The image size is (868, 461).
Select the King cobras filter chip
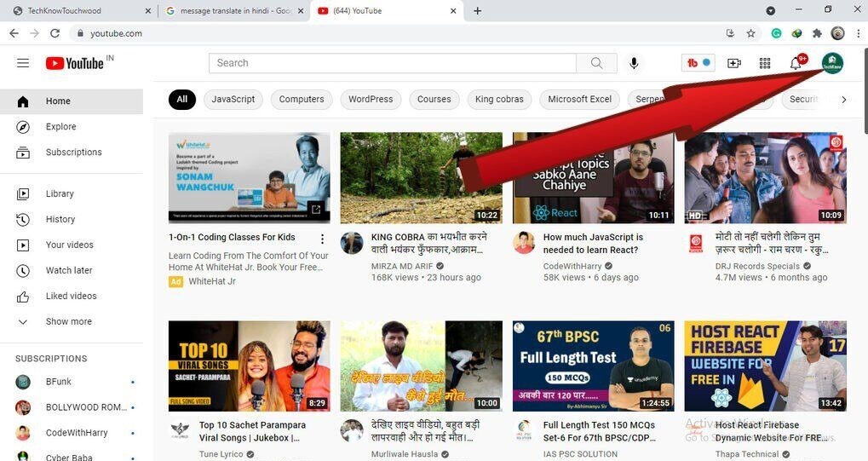[x=499, y=99]
